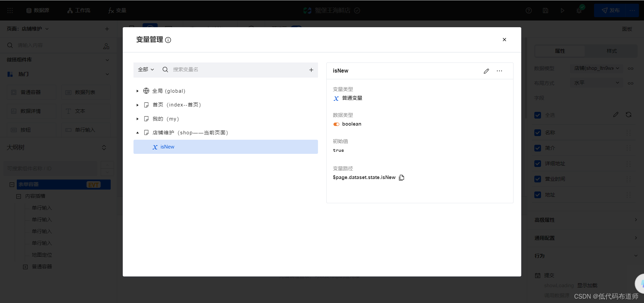Click the component hierarchy icon beside search

(106, 46)
